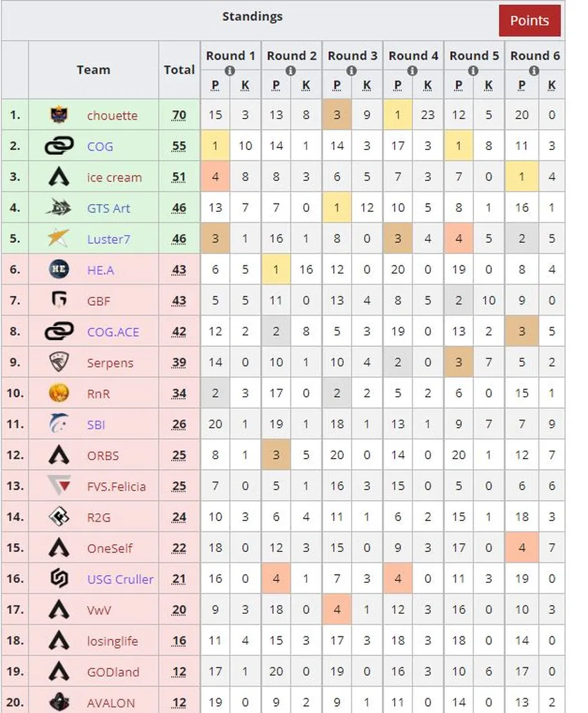The height and width of the screenshot is (713, 588).
Task: Click the GBF team logo icon
Action: pyautogui.click(x=59, y=301)
